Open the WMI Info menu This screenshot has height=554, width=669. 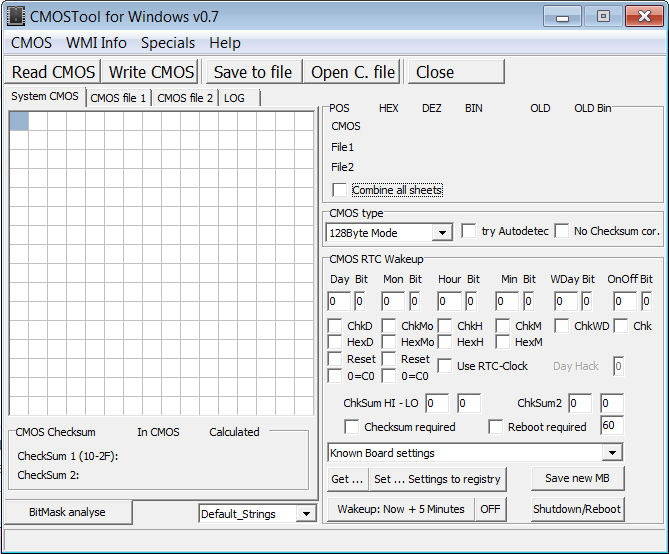(96, 43)
